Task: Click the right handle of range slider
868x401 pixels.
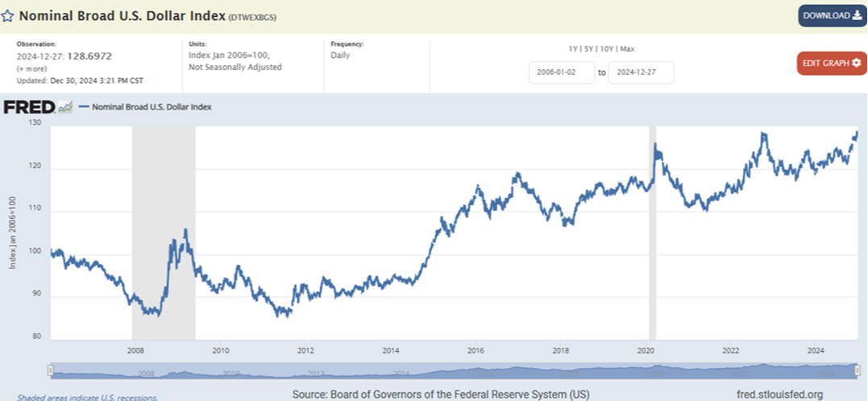Action: click(x=856, y=370)
